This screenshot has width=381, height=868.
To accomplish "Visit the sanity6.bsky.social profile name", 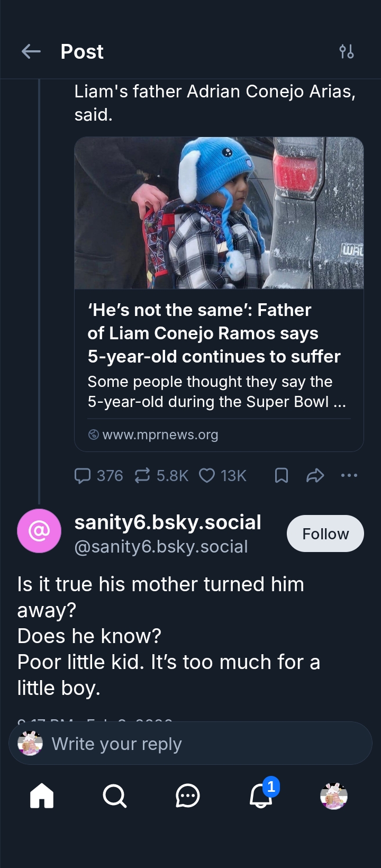I will click(x=168, y=522).
